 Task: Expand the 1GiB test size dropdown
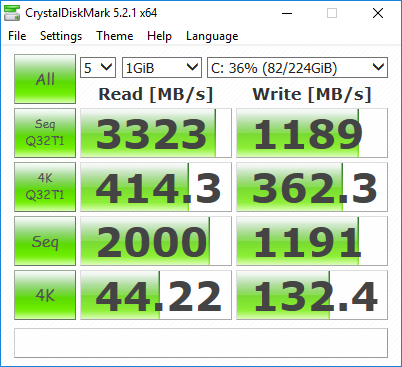[162, 68]
